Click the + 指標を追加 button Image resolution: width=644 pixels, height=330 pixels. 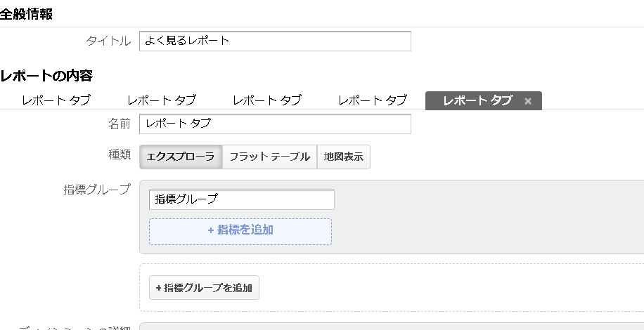coord(240,230)
